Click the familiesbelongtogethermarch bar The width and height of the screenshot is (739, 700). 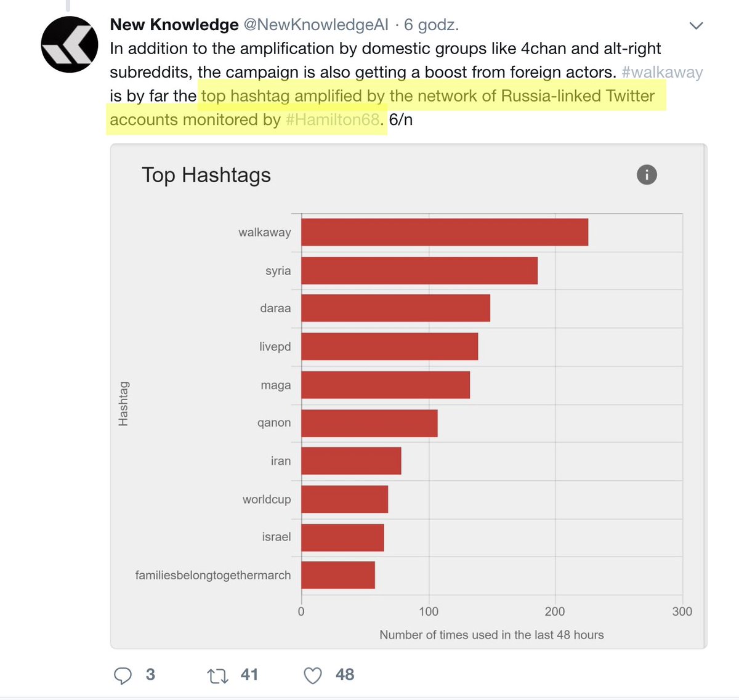coord(337,575)
